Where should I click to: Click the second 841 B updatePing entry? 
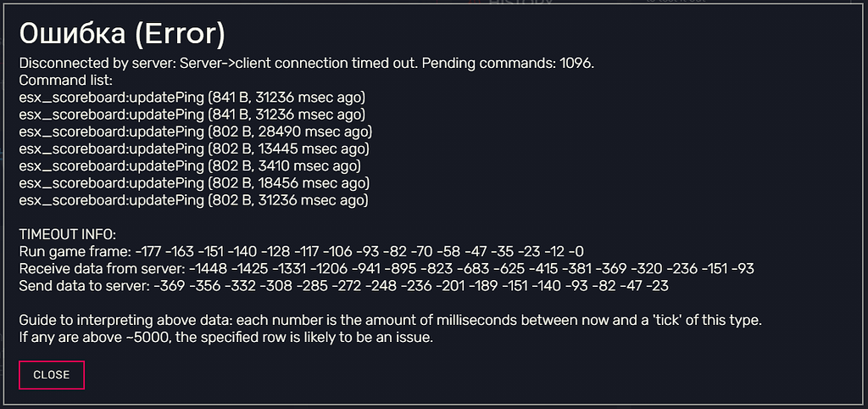pos(192,115)
